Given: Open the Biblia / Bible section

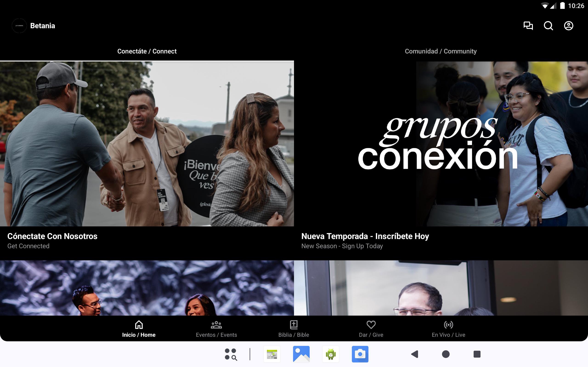Looking at the screenshot, I should coord(294,329).
